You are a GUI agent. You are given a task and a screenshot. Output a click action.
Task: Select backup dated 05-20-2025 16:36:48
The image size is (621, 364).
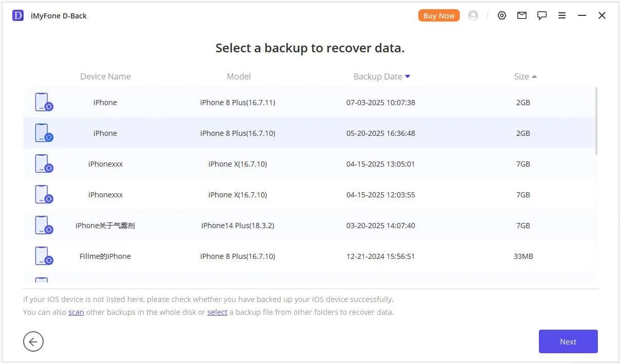click(x=380, y=133)
